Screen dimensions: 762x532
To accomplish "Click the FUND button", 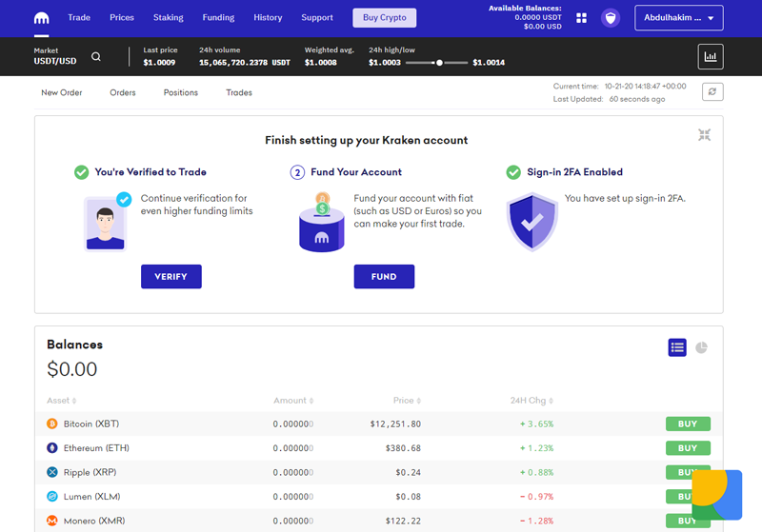I will pos(384,277).
